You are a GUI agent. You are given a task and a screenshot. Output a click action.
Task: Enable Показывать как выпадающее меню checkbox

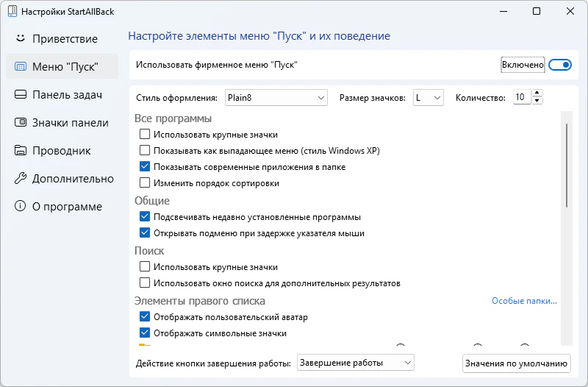[x=145, y=151]
